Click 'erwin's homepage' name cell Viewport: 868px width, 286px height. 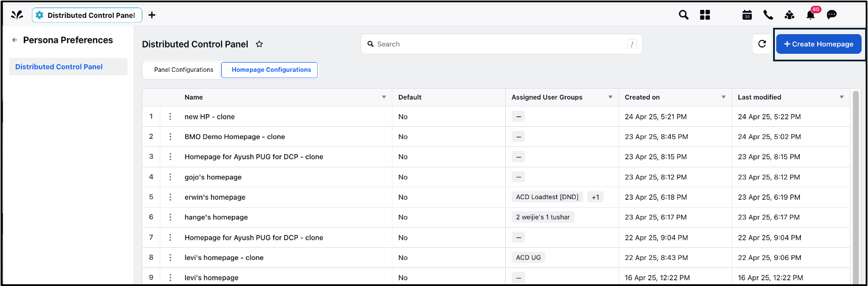pos(215,197)
